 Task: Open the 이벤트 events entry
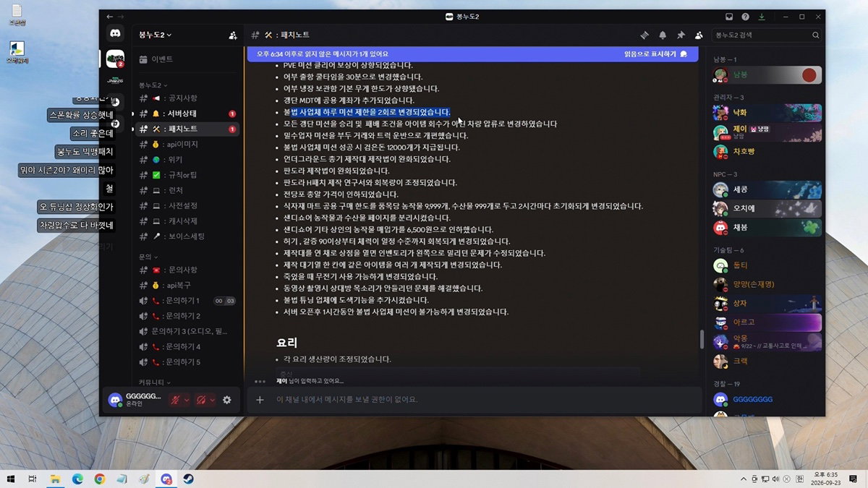point(187,59)
